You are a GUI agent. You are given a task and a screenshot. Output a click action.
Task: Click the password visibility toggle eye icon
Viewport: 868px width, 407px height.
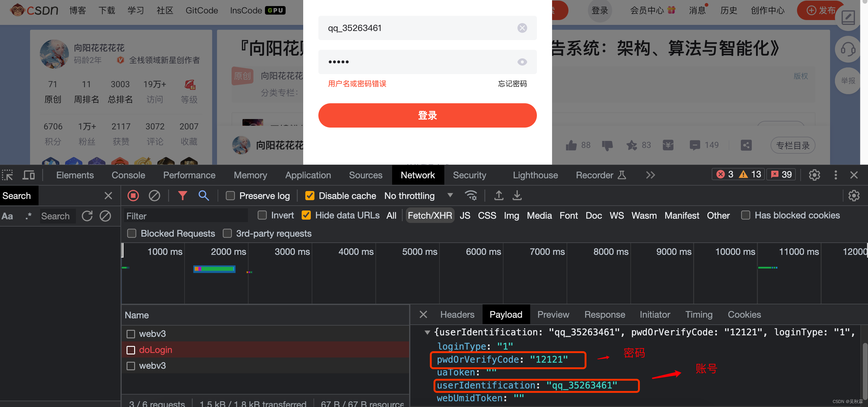click(522, 62)
